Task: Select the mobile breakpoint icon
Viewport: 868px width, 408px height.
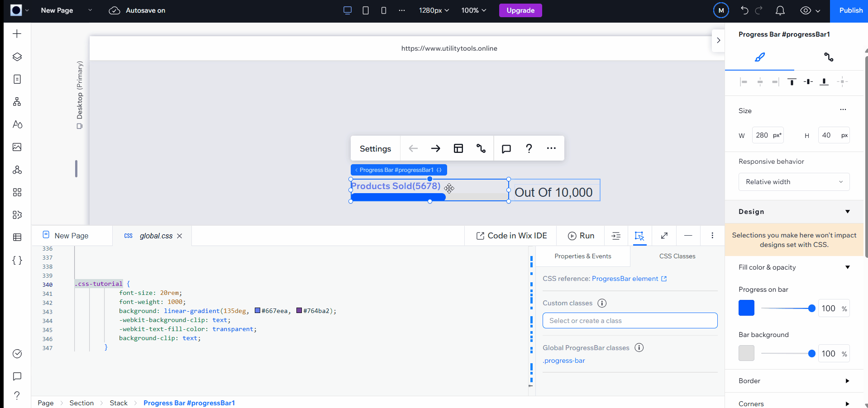Action: point(384,10)
